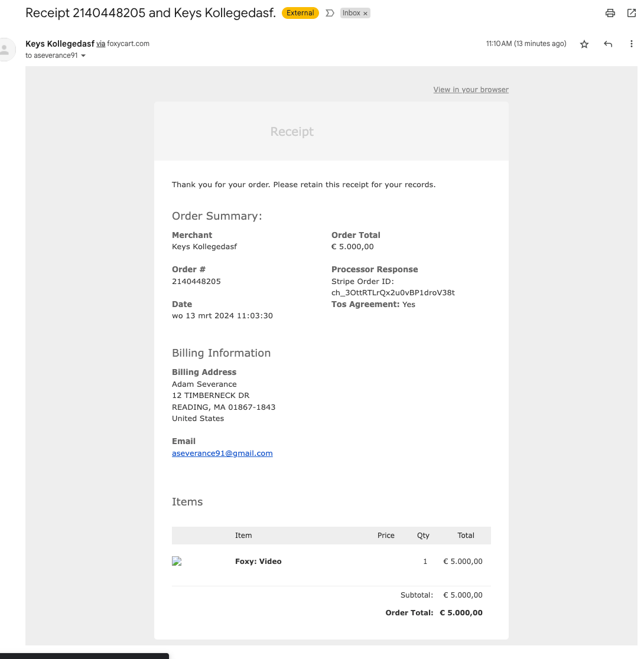644x659 pixels.
Task: Click the foxycart.com via domain
Action: click(128, 44)
